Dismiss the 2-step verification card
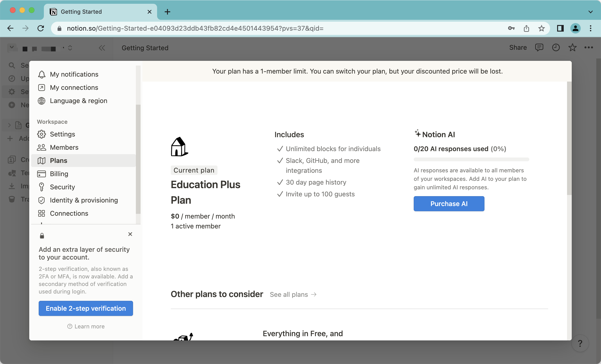The height and width of the screenshot is (364, 601). point(130,234)
